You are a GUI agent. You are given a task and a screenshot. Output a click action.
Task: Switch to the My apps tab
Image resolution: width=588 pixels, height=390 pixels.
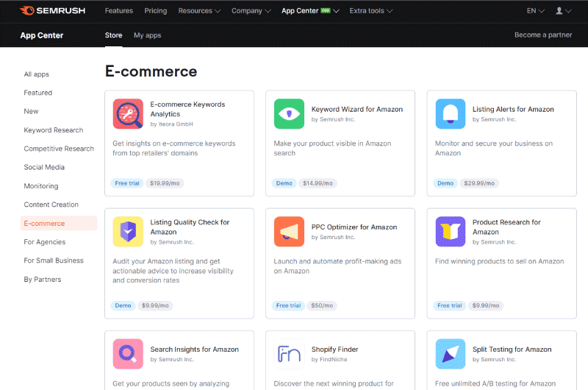click(148, 35)
